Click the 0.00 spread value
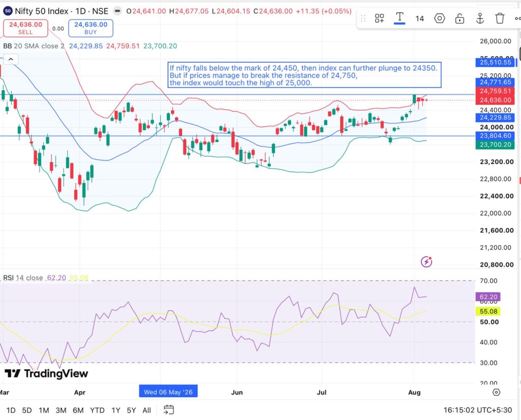The height and width of the screenshot is (420, 521). 58,28
